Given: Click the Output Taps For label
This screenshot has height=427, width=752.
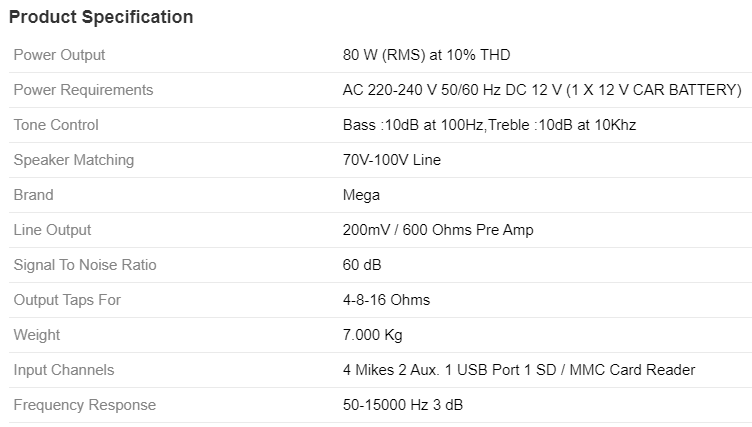Looking at the screenshot, I should click(67, 300).
